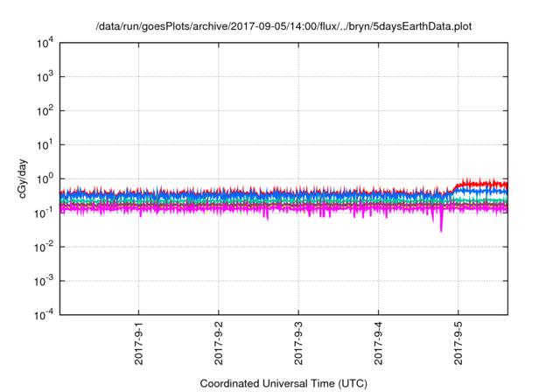Click the 10^4 y-axis tick label
The image size is (560, 392).
tap(45, 43)
